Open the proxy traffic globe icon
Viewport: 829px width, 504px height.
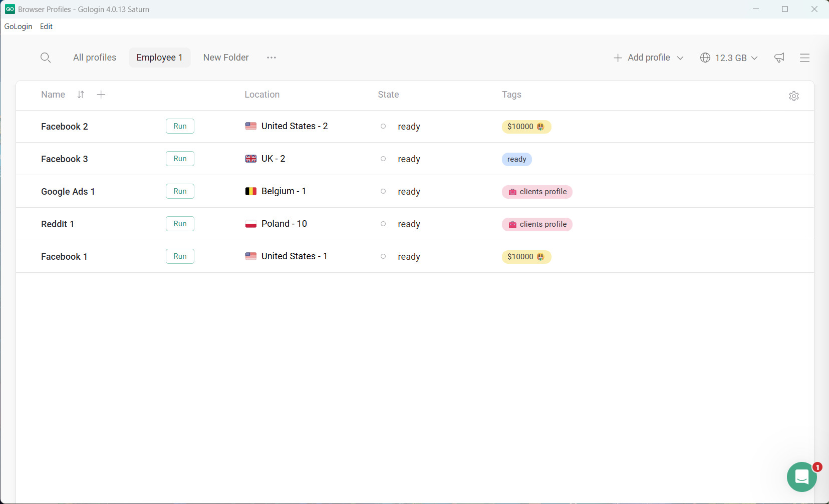click(x=706, y=58)
